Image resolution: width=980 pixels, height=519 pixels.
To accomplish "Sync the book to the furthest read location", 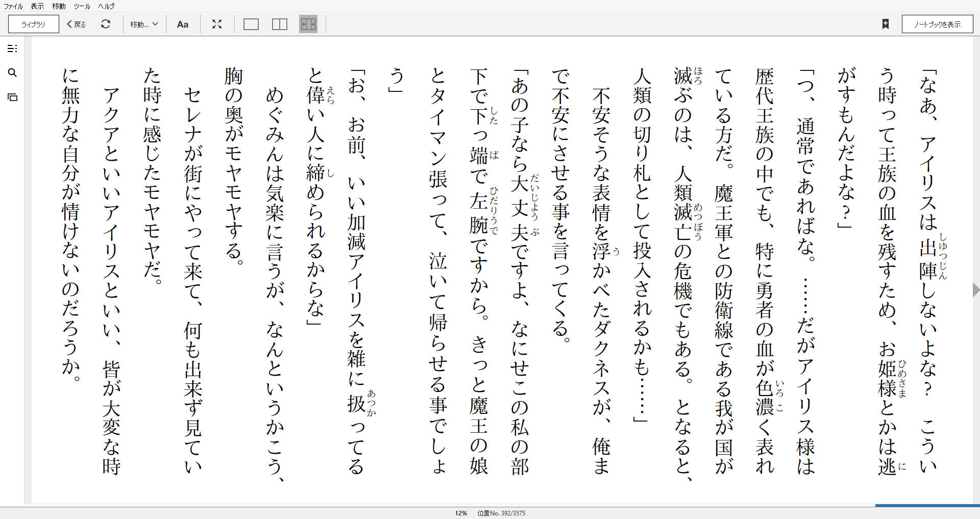I will tap(106, 23).
